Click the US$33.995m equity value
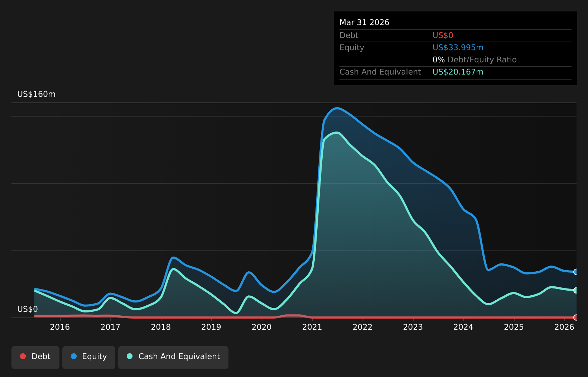 click(x=458, y=48)
